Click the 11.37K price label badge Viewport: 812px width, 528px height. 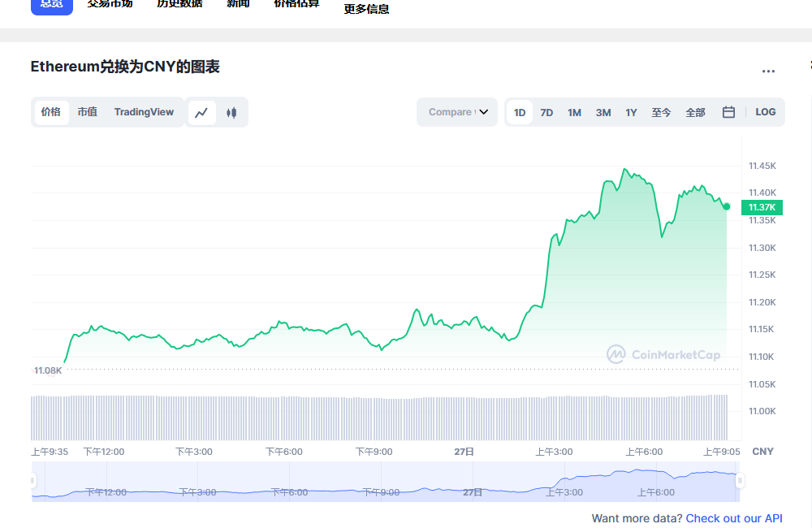pyautogui.click(x=761, y=207)
